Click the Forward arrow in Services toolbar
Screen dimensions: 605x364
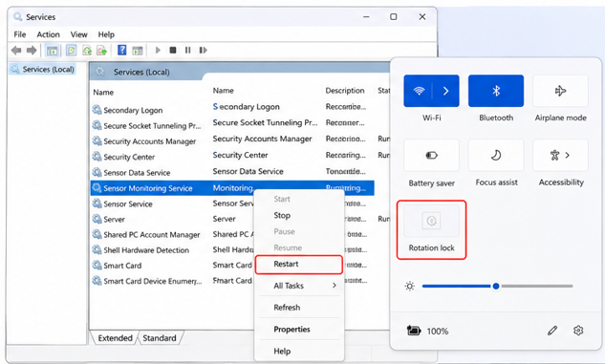tap(32, 50)
